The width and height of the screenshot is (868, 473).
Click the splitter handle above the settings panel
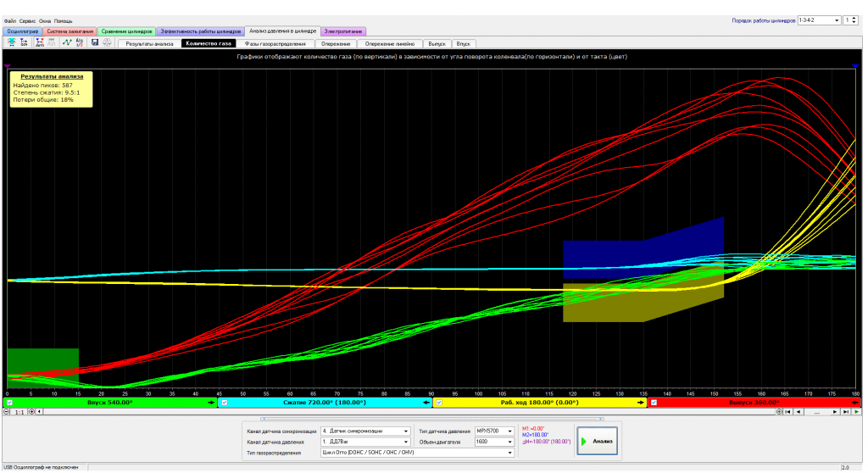click(x=431, y=419)
